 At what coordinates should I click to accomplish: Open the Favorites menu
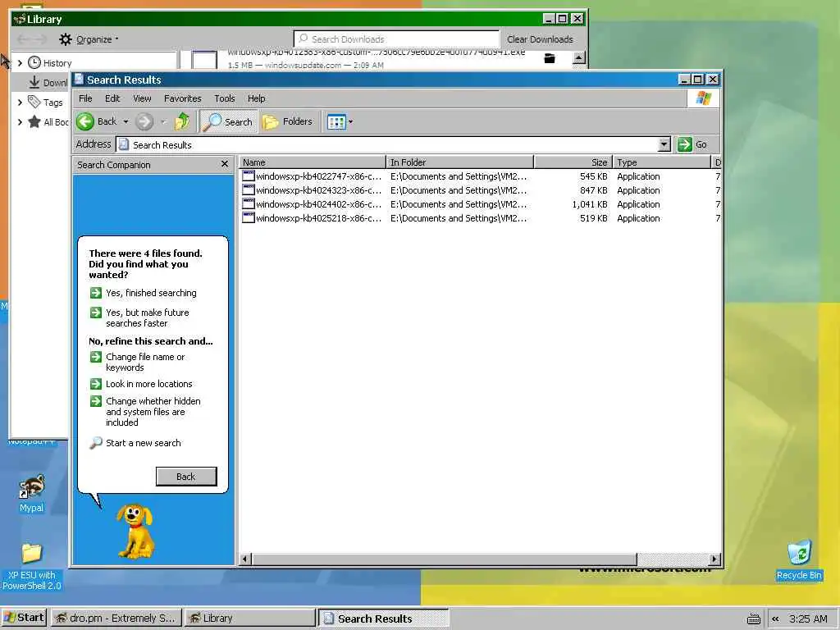[182, 98]
